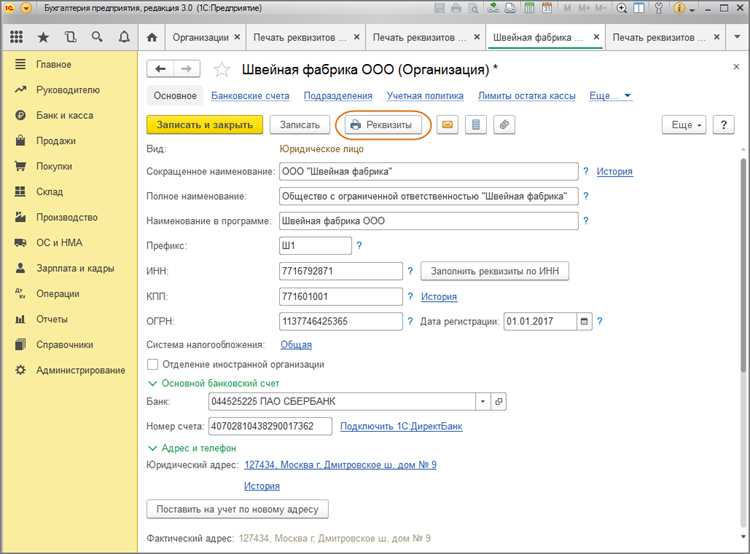The width and height of the screenshot is (750, 554).
Task: Click the envelope icon button beside Реквизиты
Action: click(x=447, y=125)
